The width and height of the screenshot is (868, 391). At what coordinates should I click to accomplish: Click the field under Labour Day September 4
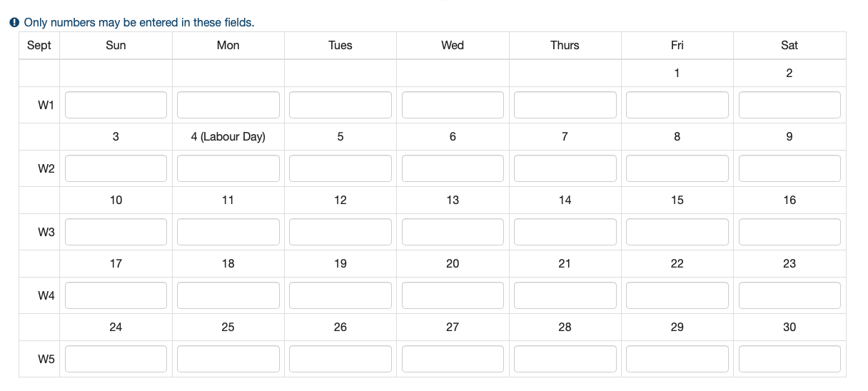click(228, 168)
